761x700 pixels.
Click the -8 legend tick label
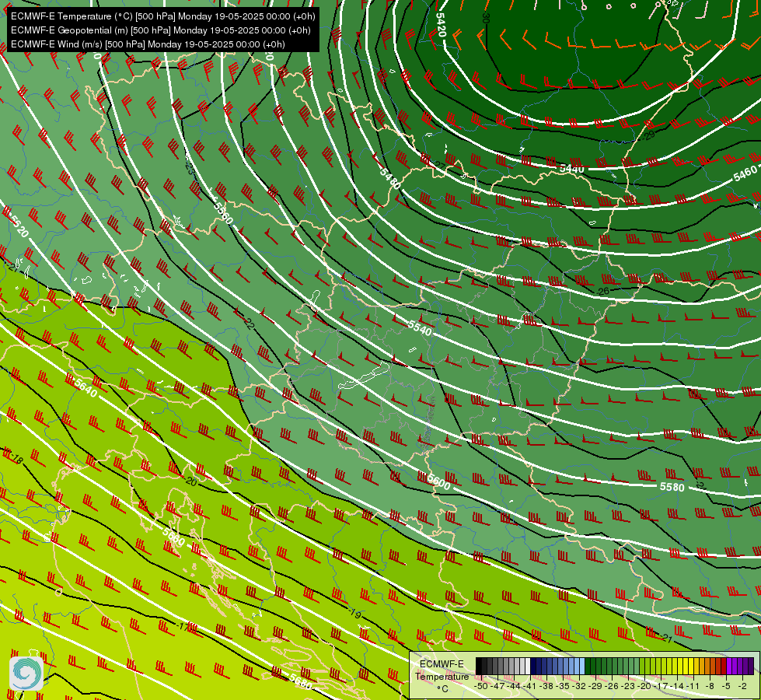(x=710, y=686)
